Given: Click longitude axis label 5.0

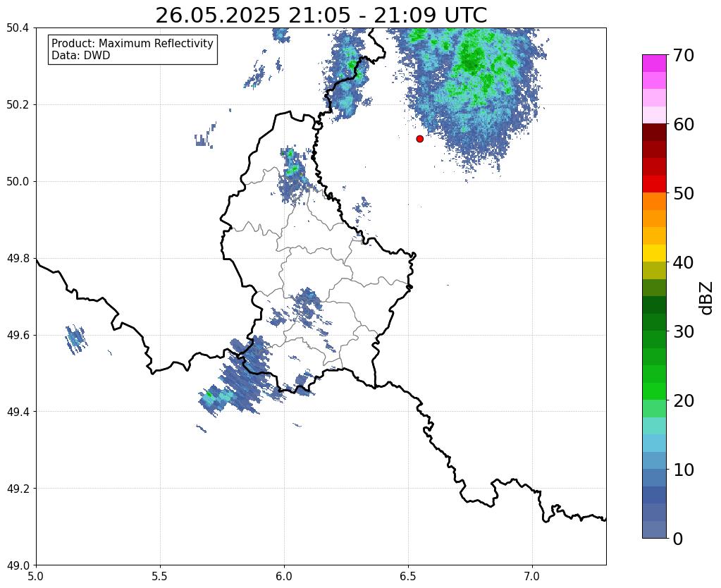Looking at the screenshot, I should (36, 576).
